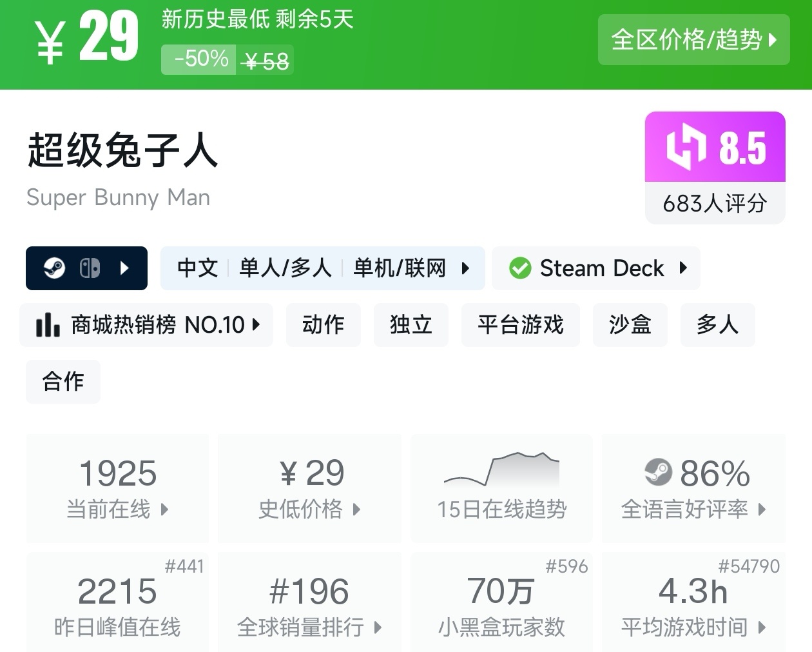This screenshot has width=812, height=652.
Task: Click the green Steam Deck verified checkmark
Action: coord(519,268)
